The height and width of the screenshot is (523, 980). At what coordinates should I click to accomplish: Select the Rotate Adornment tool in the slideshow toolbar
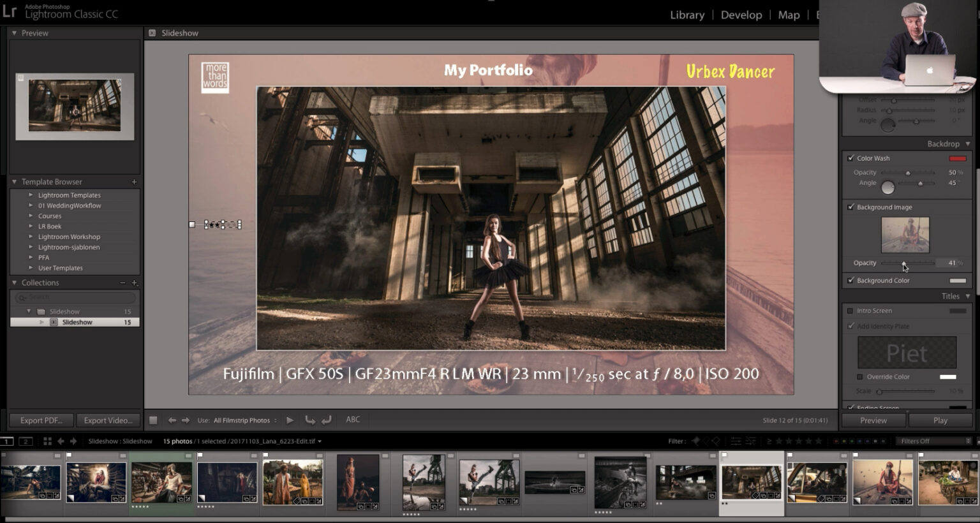(x=311, y=420)
